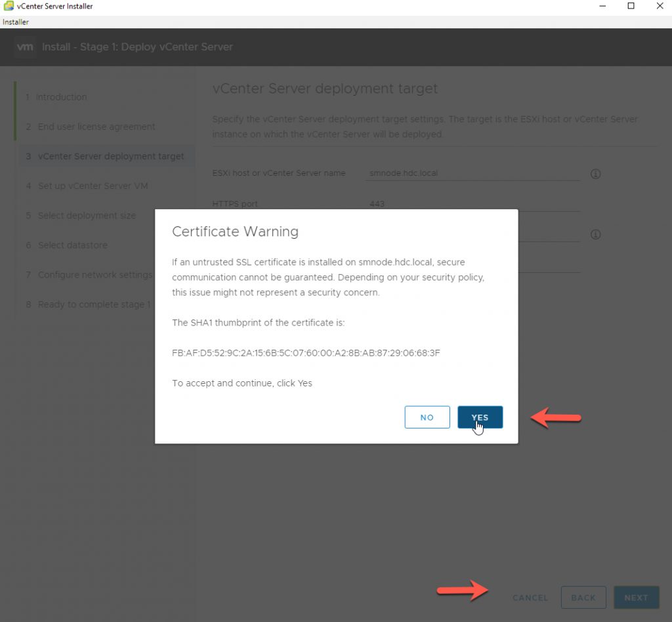672x622 pixels.
Task: Click YES to accept the certificate
Action: coord(480,417)
